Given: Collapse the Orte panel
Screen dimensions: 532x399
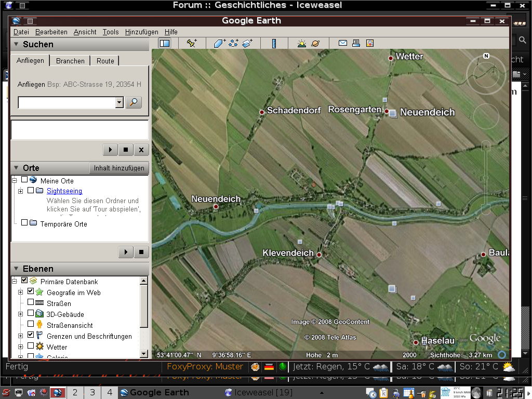Looking at the screenshot, I should click(x=16, y=168).
